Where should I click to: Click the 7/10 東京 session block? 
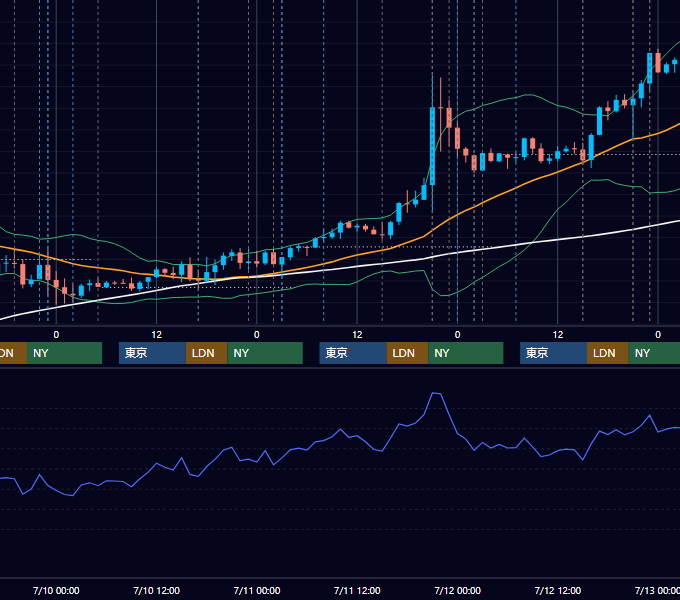[152, 353]
